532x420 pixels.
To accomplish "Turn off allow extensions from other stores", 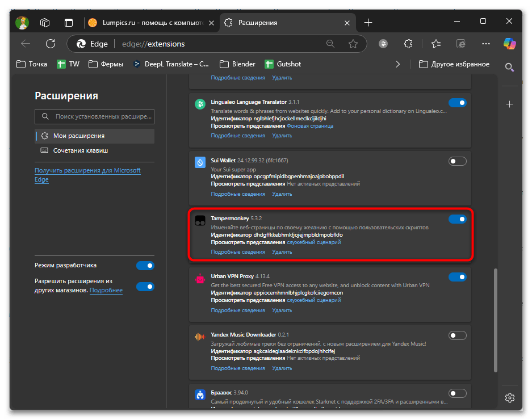I will point(145,287).
